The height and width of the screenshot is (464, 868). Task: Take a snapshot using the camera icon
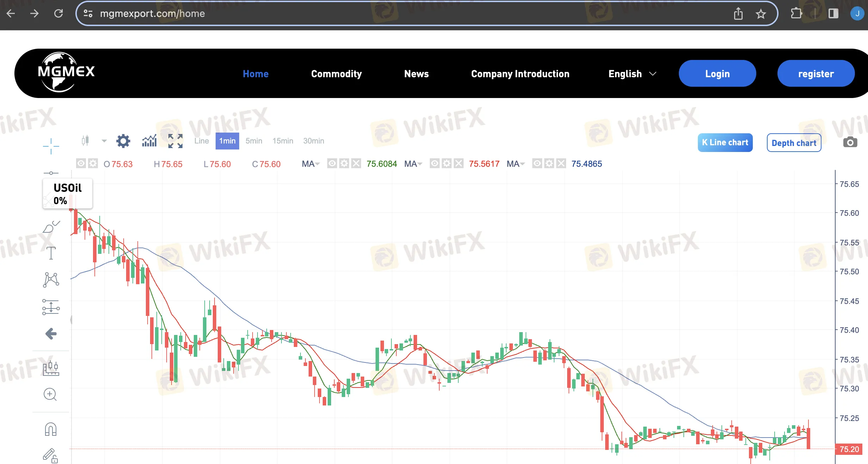[850, 142]
